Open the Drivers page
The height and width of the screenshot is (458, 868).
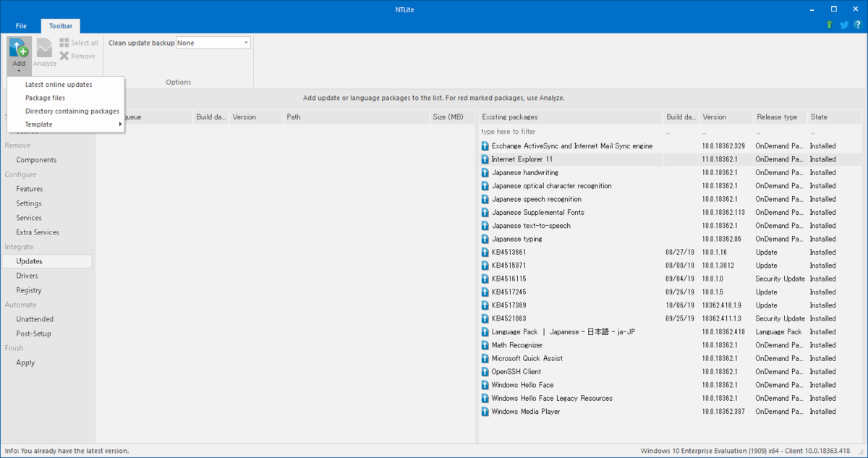pyautogui.click(x=27, y=276)
